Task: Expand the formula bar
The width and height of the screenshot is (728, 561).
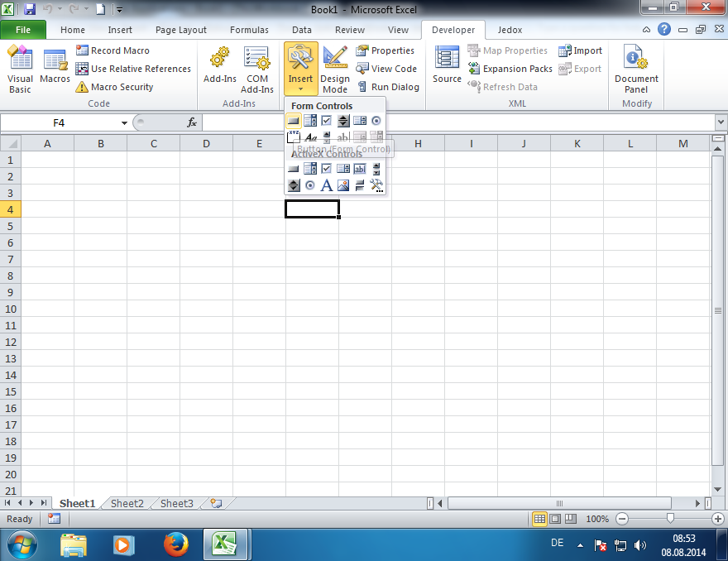Action: [x=720, y=122]
